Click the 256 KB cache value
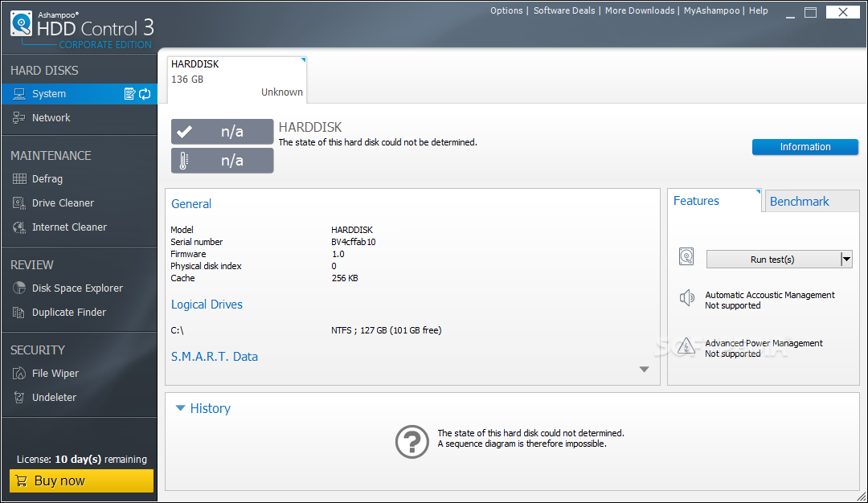868x503 pixels. [x=344, y=278]
